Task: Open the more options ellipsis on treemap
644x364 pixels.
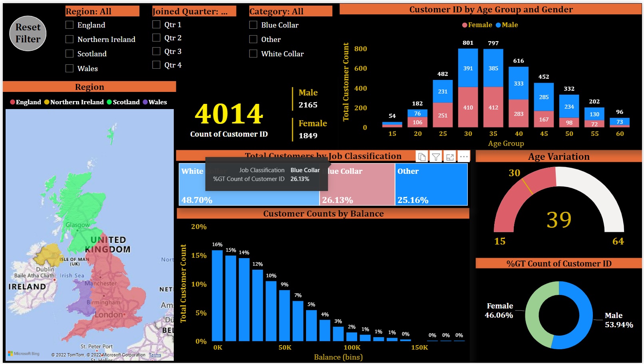Action: tap(463, 157)
